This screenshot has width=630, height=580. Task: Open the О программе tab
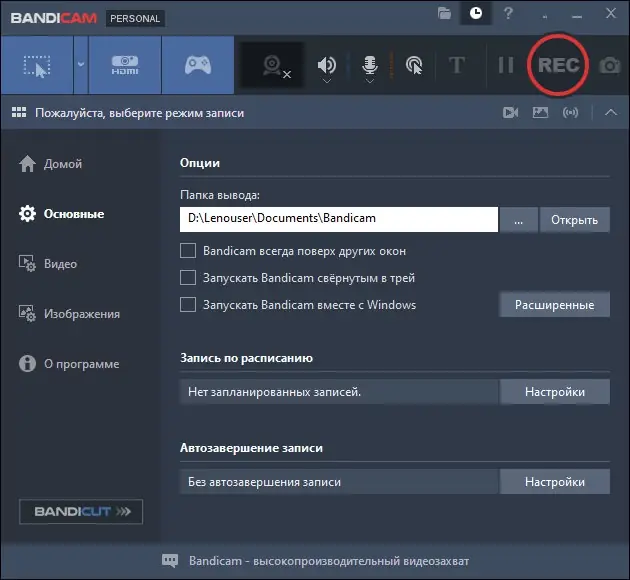click(x=69, y=364)
